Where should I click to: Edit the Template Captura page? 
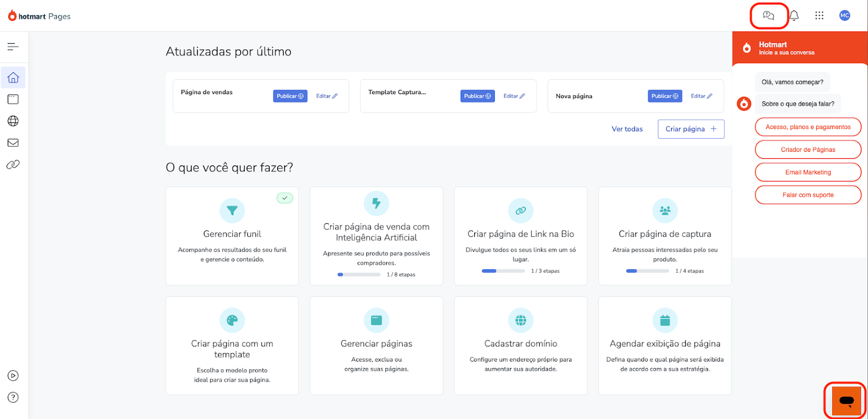coord(514,96)
